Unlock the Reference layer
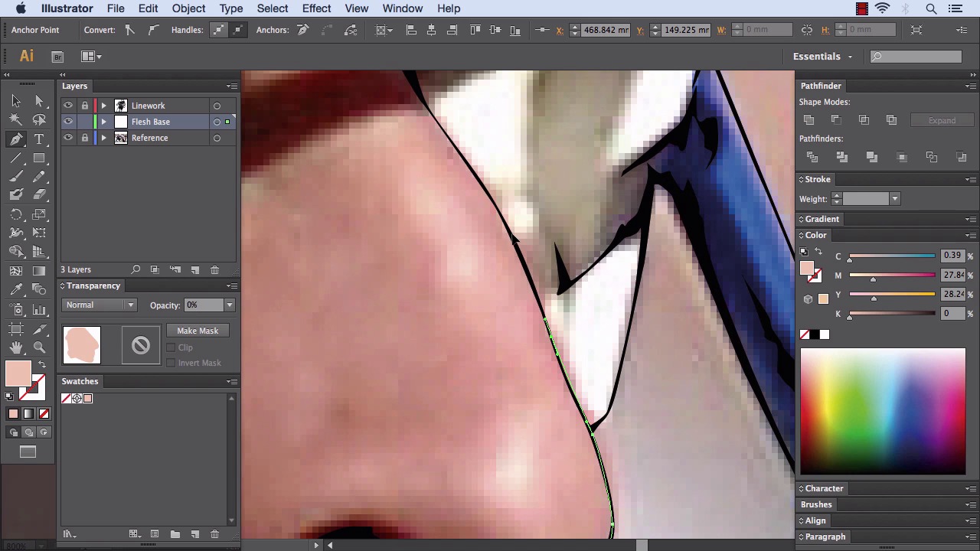Viewport: 980px width, 551px height. [85, 138]
